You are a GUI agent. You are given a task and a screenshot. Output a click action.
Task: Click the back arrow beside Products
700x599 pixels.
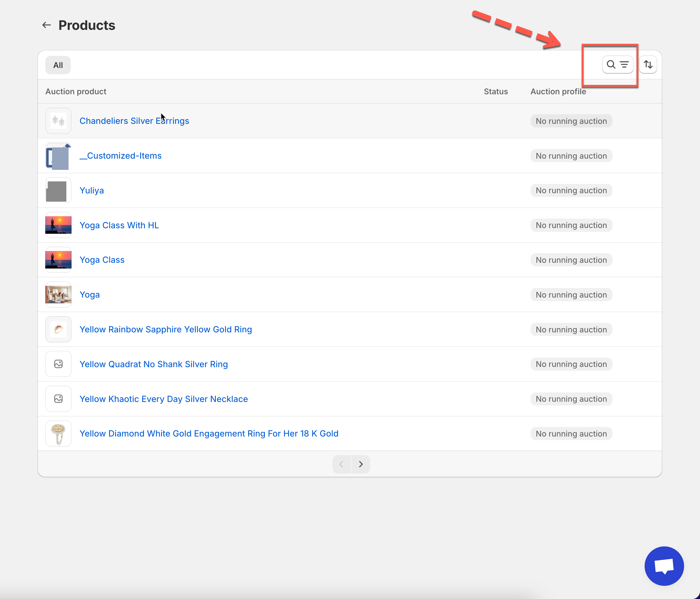tap(46, 25)
